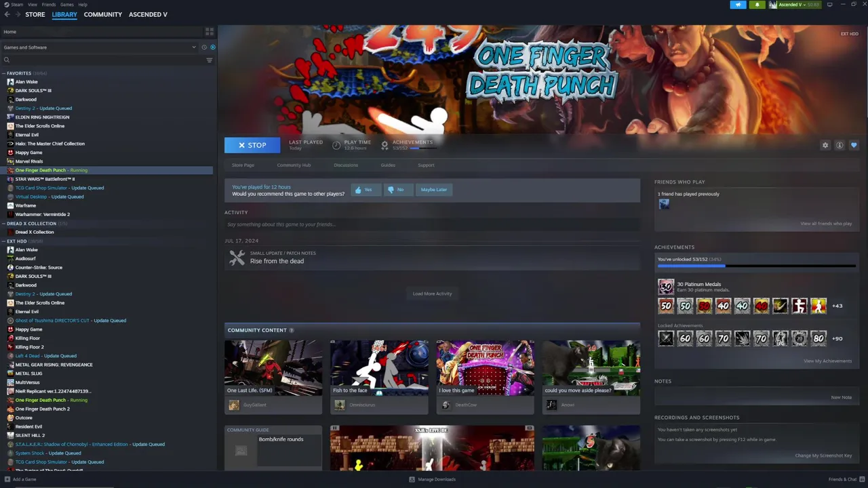
Task: Click the walking stickman on yellow achievement
Action: tap(818, 306)
